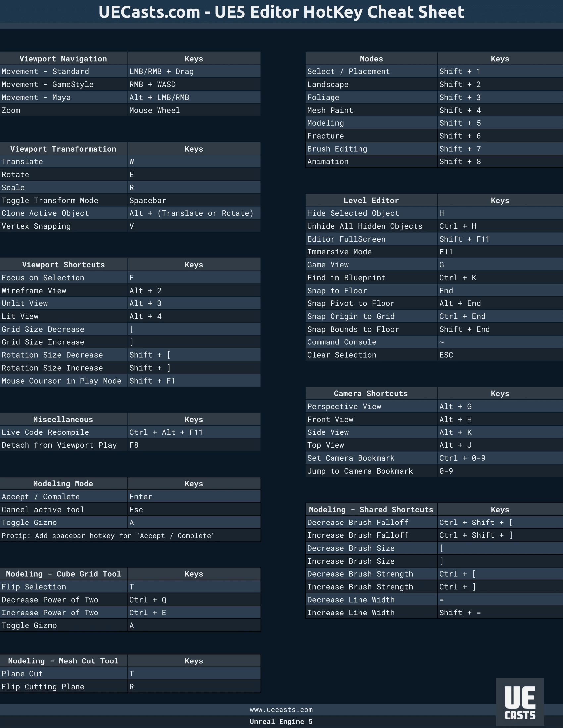Click the 'Focus on Selection' row label
The height and width of the screenshot is (728, 563).
click(x=63, y=278)
